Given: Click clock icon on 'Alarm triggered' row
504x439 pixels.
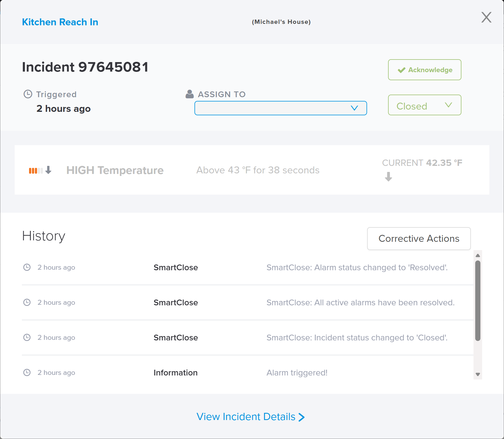Looking at the screenshot, I should (27, 373).
